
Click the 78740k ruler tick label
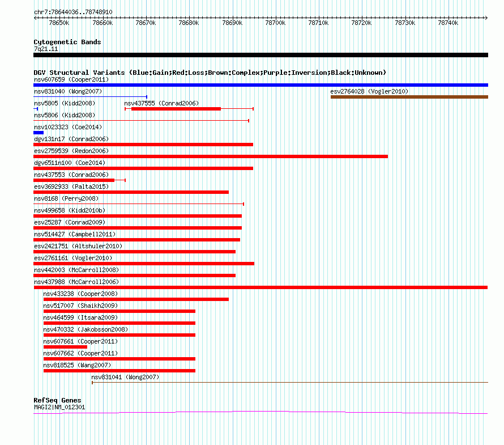pos(448,23)
